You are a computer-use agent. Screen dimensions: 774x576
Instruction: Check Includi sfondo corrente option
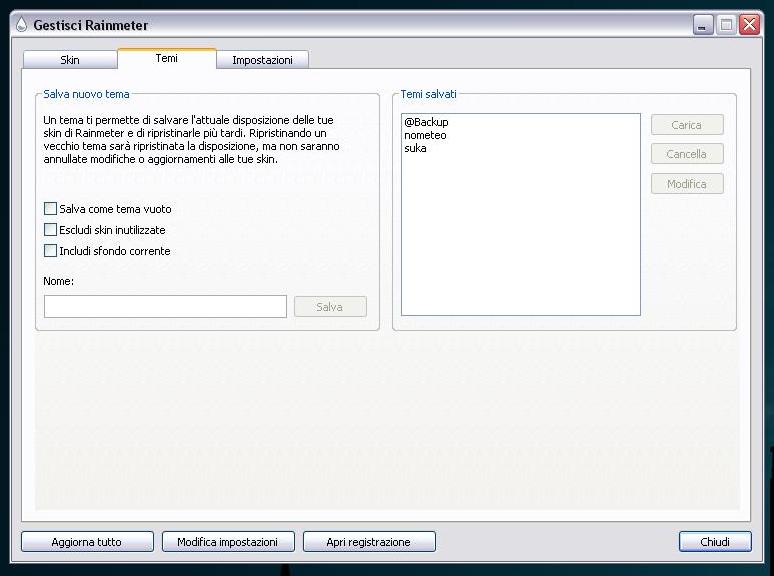click(51, 251)
